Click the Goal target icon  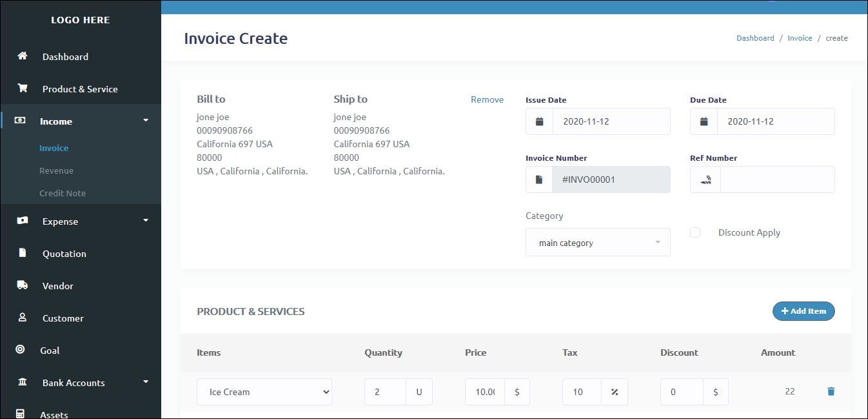[x=20, y=350]
